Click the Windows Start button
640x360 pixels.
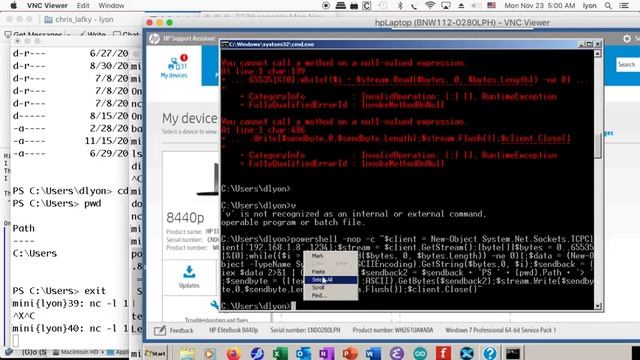(156, 353)
